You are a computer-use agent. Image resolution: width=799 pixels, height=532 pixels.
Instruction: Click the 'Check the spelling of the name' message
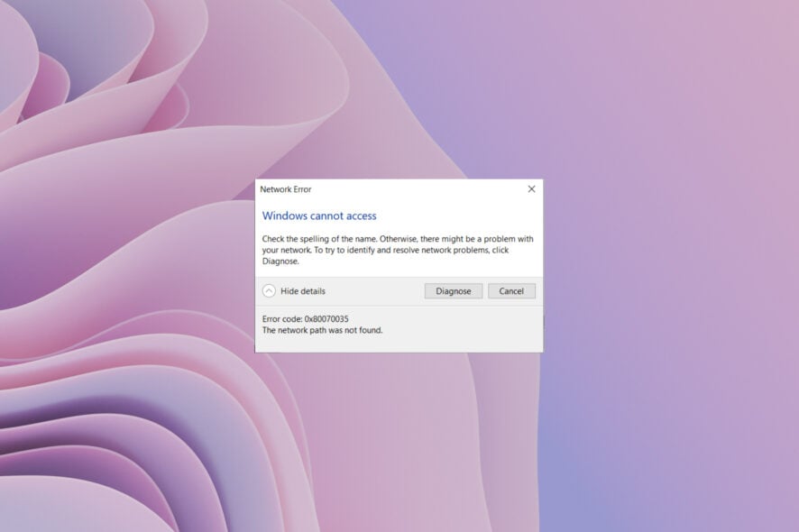coord(398,250)
